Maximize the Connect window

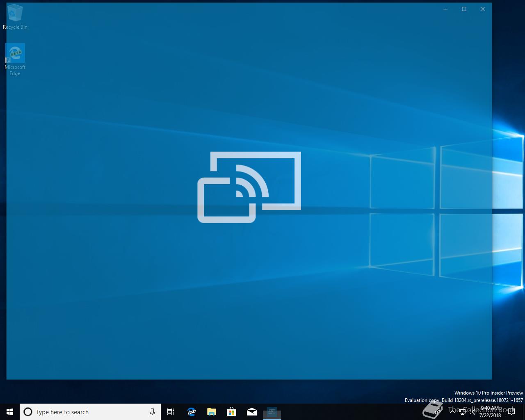point(464,9)
